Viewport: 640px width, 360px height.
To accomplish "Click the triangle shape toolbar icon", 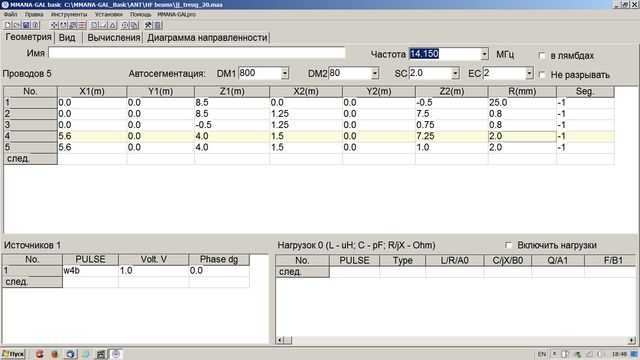I will [x=113, y=25].
